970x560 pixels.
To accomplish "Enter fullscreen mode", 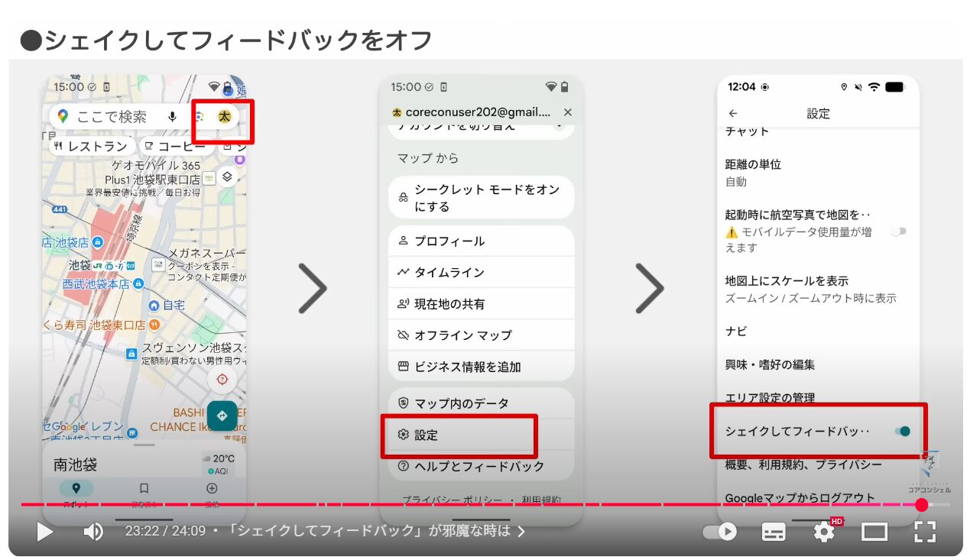I will [x=925, y=532].
